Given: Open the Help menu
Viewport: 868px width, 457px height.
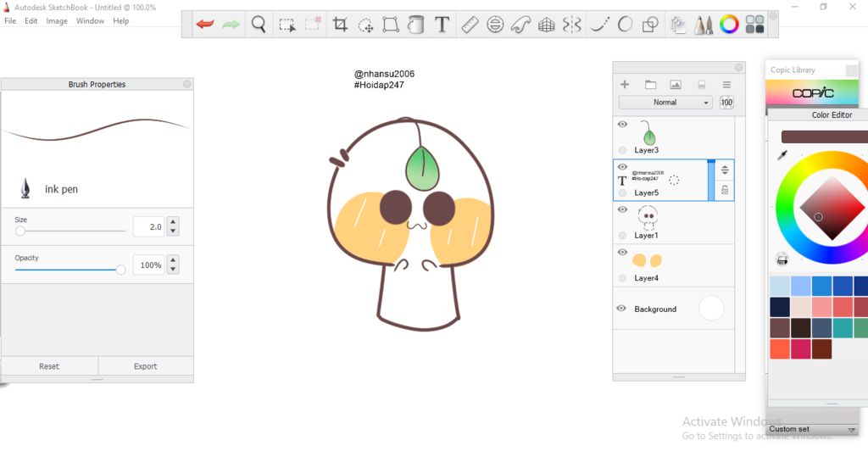Looking at the screenshot, I should coord(120,21).
